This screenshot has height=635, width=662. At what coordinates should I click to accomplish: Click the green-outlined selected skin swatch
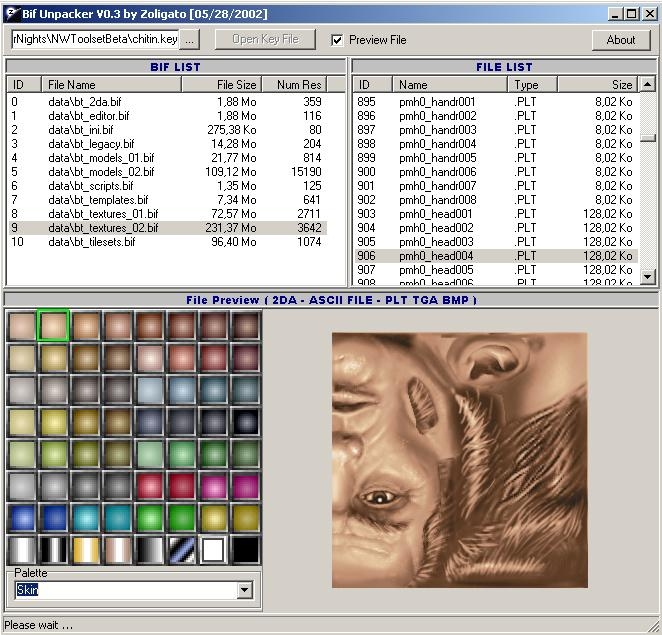coord(54,326)
